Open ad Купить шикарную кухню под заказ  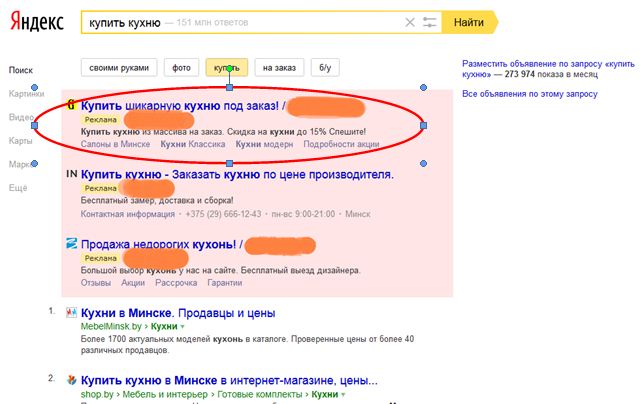click(x=180, y=105)
